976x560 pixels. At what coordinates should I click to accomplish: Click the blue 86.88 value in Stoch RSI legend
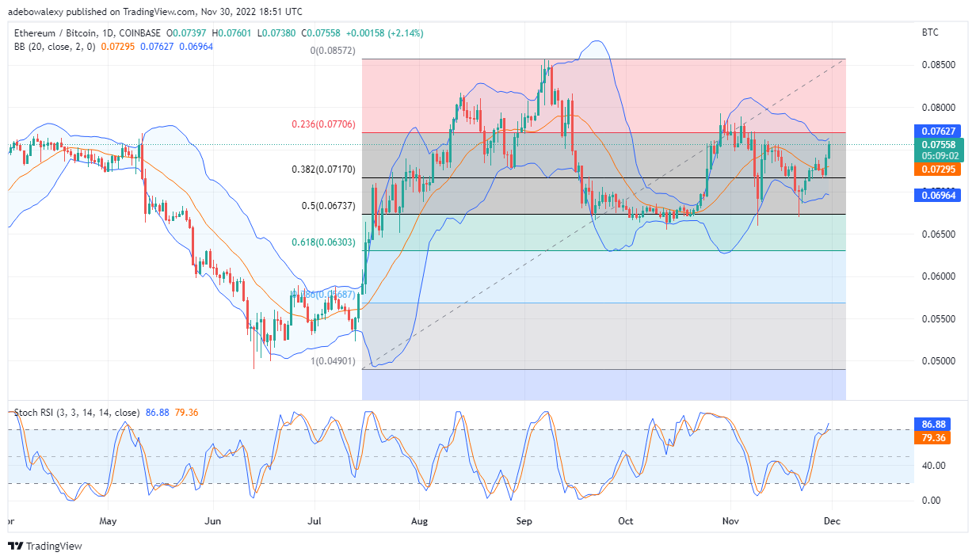(x=158, y=413)
